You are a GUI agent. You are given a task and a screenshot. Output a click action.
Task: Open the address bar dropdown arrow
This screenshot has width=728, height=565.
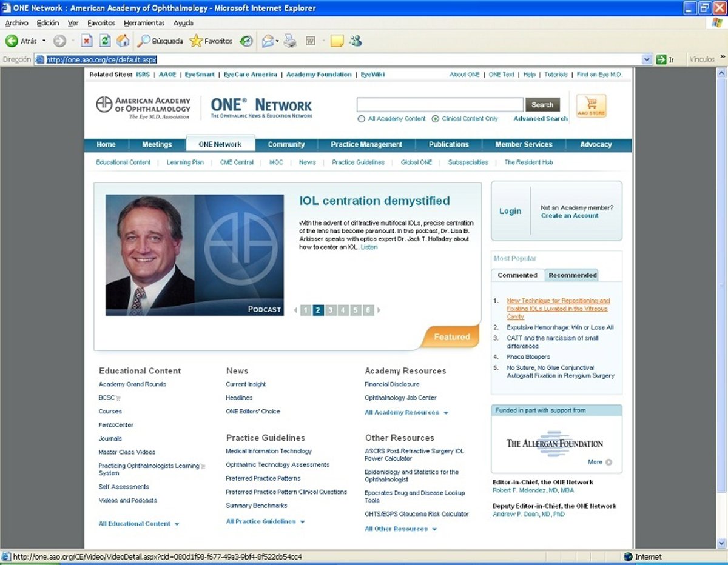pyautogui.click(x=647, y=59)
